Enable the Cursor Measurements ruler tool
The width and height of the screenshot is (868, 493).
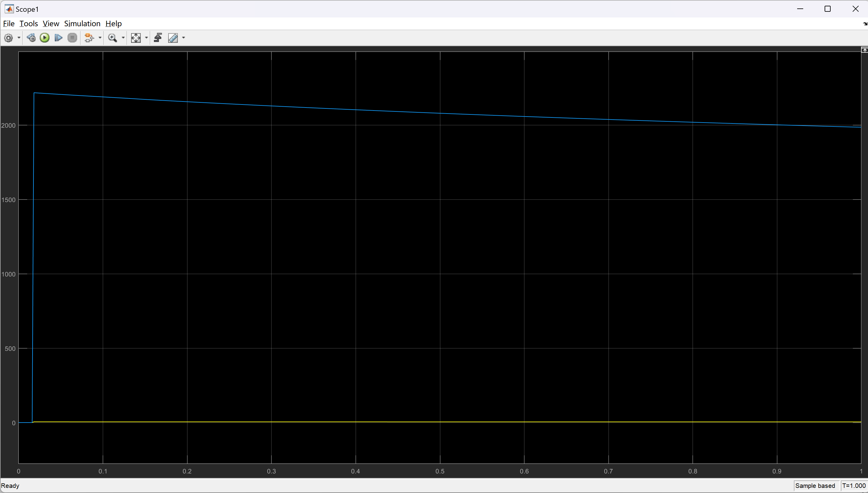click(x=173, y=38)
